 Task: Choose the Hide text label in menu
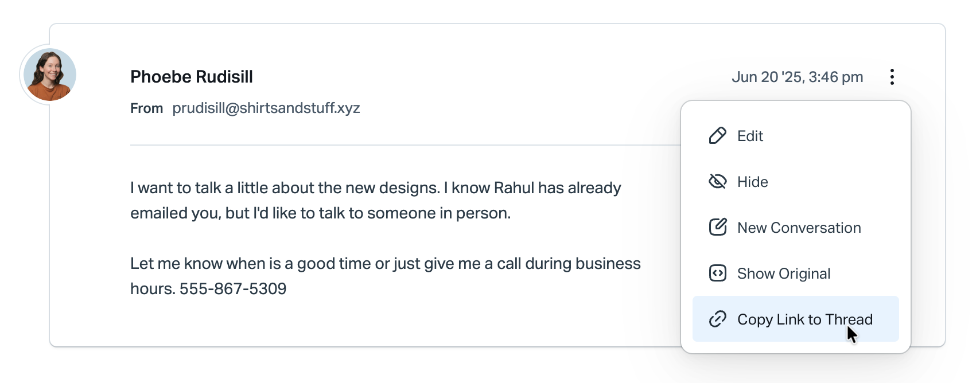tap(752, 182)
